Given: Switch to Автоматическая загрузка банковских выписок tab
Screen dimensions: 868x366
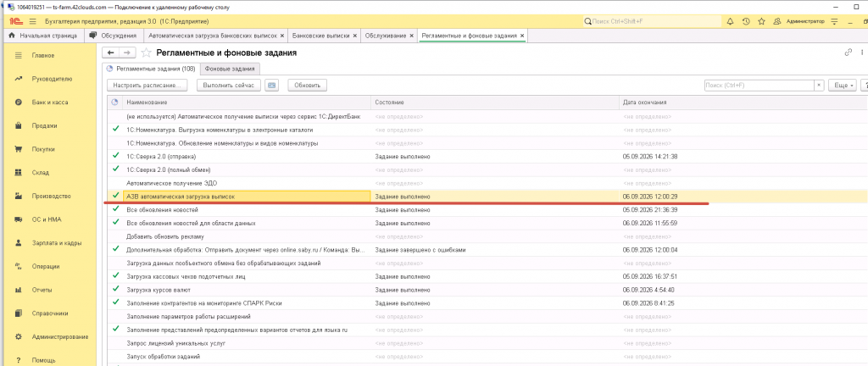Looking at the screenshot, I should click(212, 36).
